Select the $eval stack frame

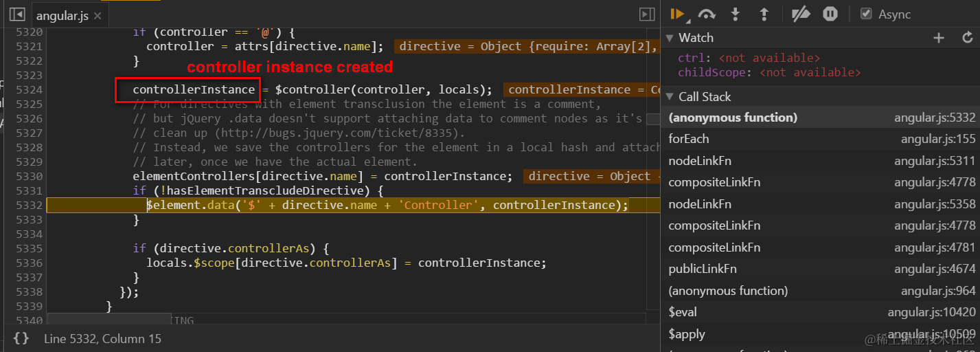click(x=820, y=312)
